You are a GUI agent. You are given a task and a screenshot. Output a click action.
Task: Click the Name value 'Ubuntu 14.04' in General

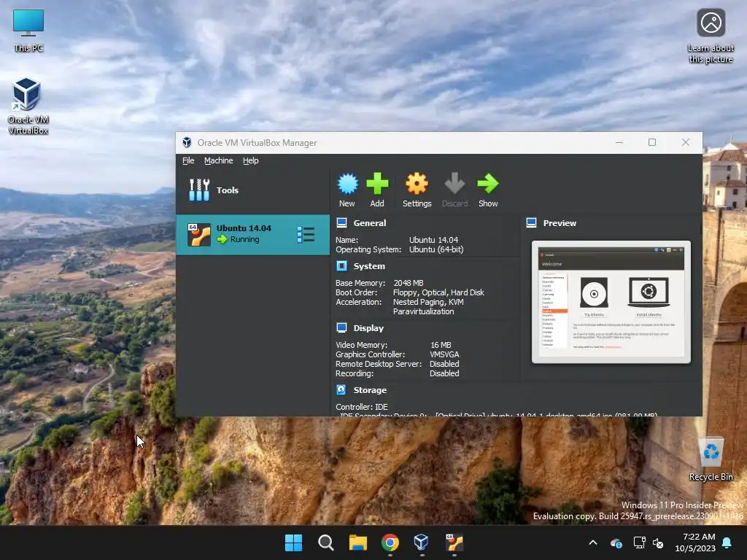[x=433, y=240]
